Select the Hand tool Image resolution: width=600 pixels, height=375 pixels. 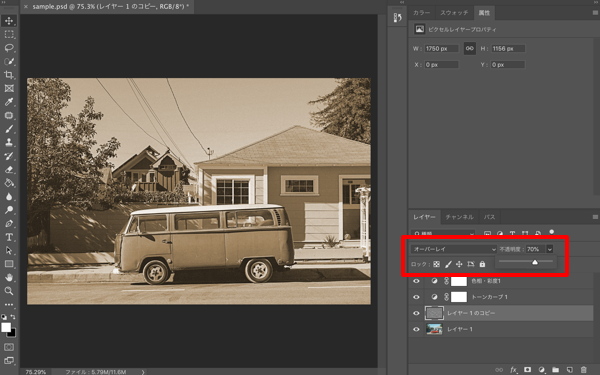point(9,277)
